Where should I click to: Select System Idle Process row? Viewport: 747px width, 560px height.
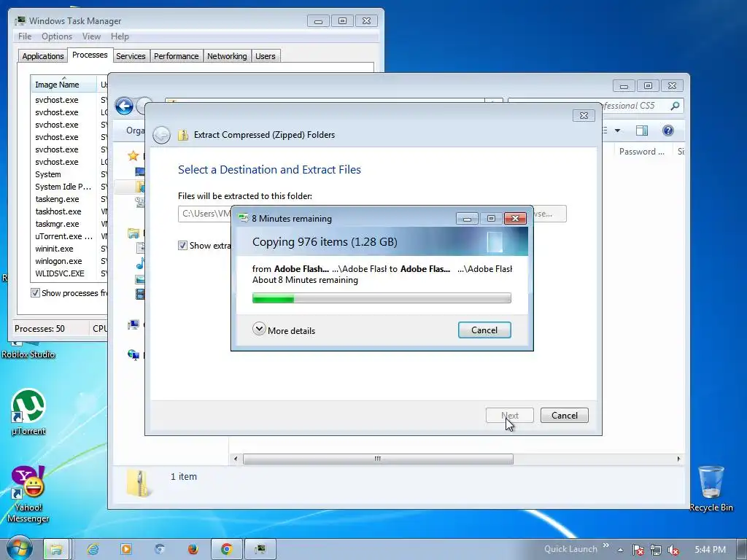tap(69, 187)
